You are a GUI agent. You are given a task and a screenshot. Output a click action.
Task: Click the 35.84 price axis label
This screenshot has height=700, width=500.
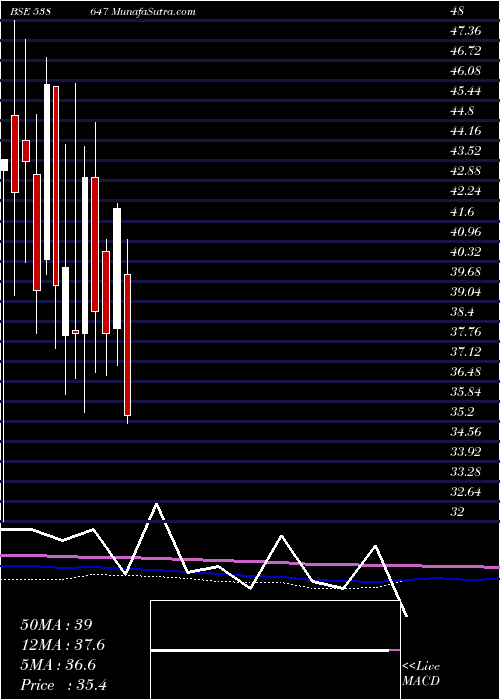click(465, 392)
